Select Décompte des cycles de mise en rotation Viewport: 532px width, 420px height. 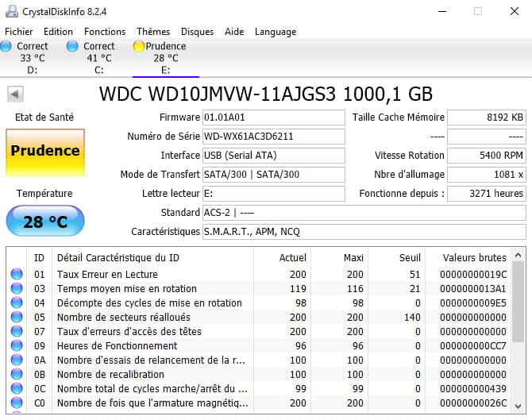[259, 302]
